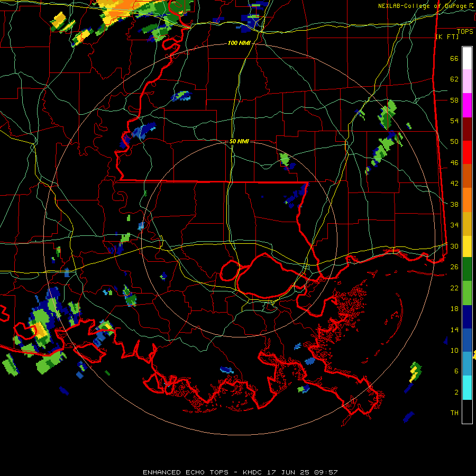The width and height of the screenshot is (476, 476).
Task: Click the "42" legend value
Action: (454, 184)
